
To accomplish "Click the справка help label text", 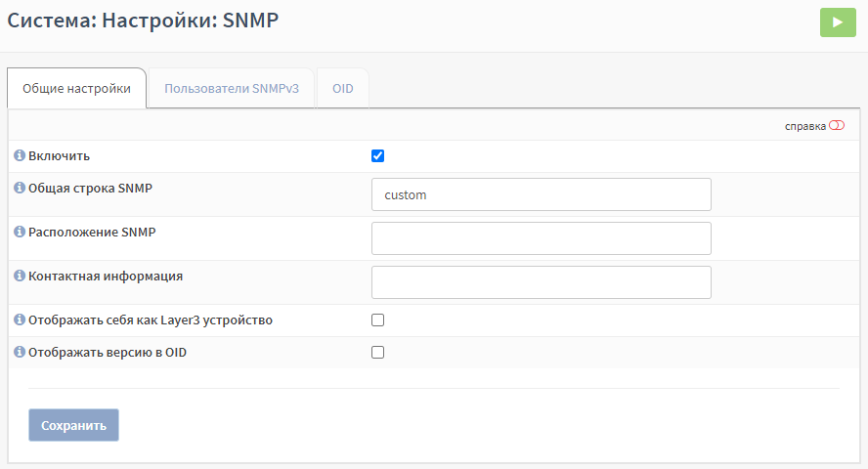I will click(x=804, y=126).
